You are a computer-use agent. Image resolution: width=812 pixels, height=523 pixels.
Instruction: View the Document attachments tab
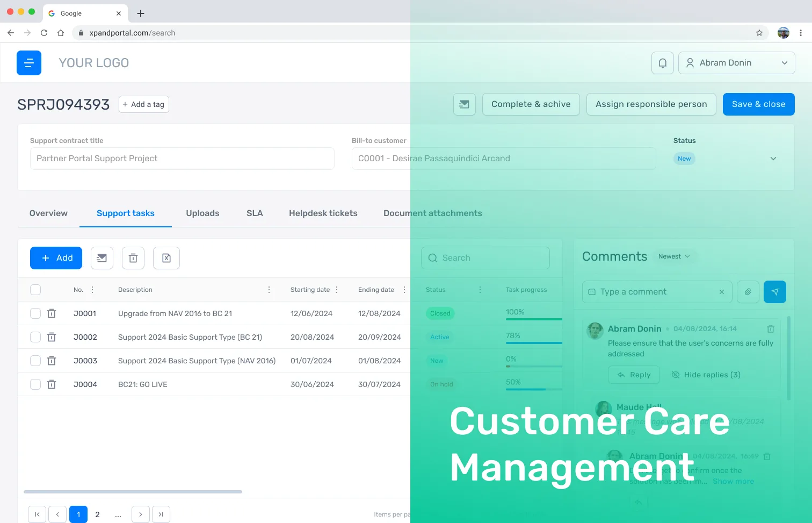(x=433, y=213)
